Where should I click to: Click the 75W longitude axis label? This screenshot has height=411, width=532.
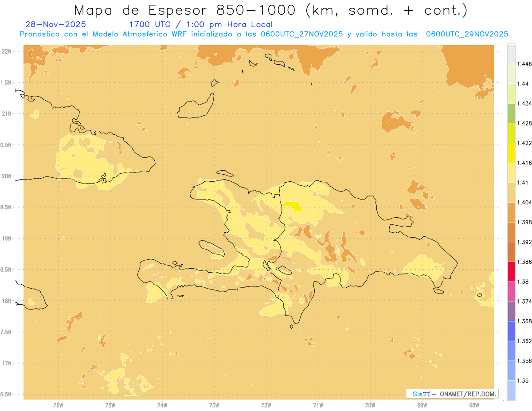(x=110, y=405)
